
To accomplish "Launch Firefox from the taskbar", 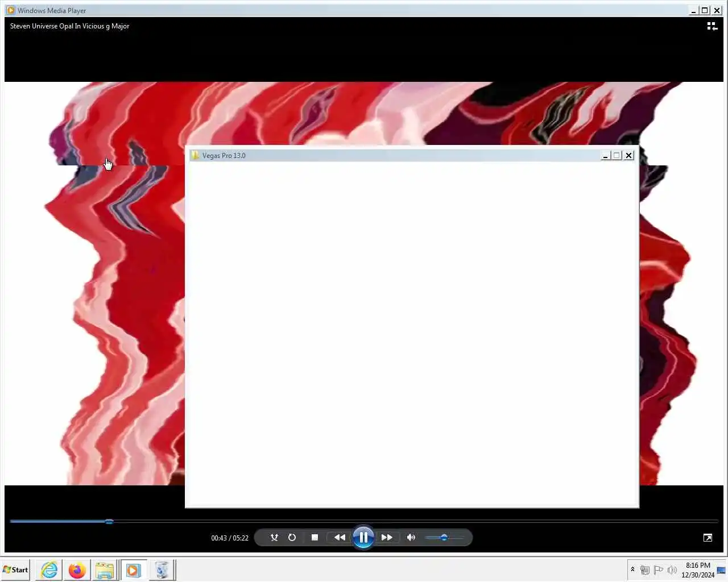I will 77,569.
